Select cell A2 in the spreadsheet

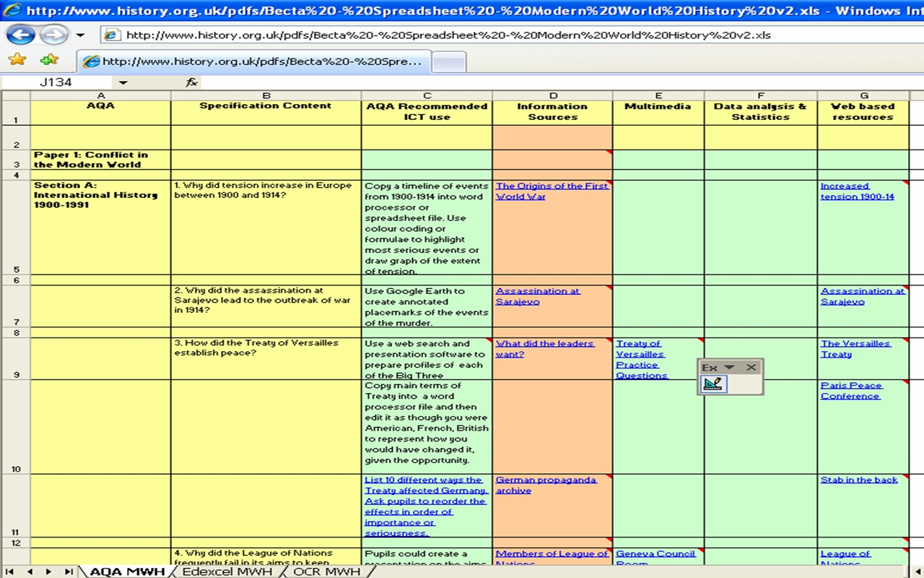click(x=101, y=137)
